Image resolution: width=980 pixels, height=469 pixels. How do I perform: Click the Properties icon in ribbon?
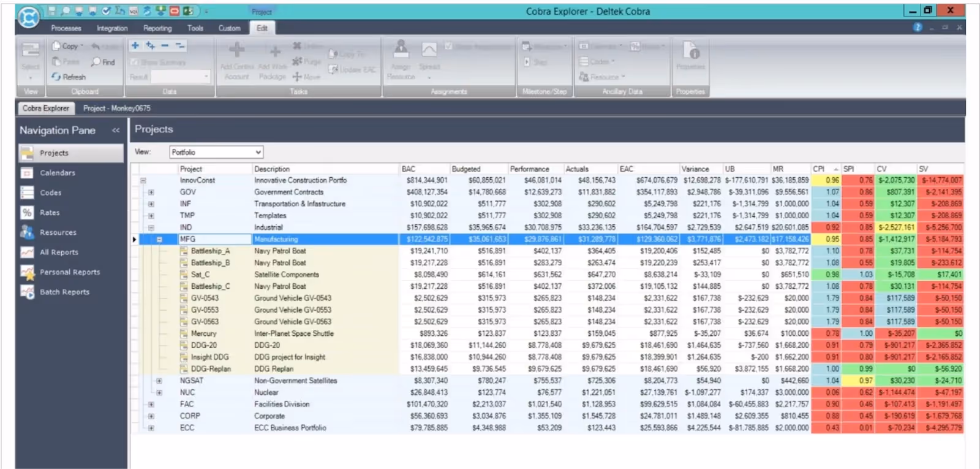pos(691,50)
